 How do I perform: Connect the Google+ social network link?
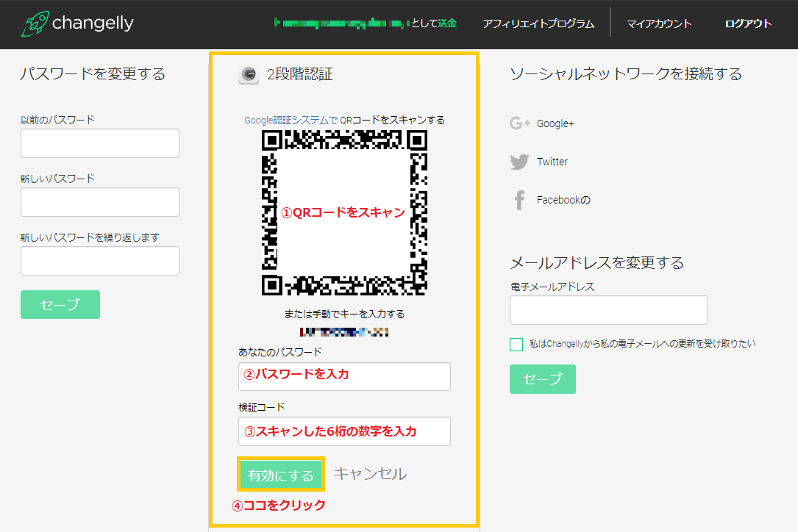[555, 123]
